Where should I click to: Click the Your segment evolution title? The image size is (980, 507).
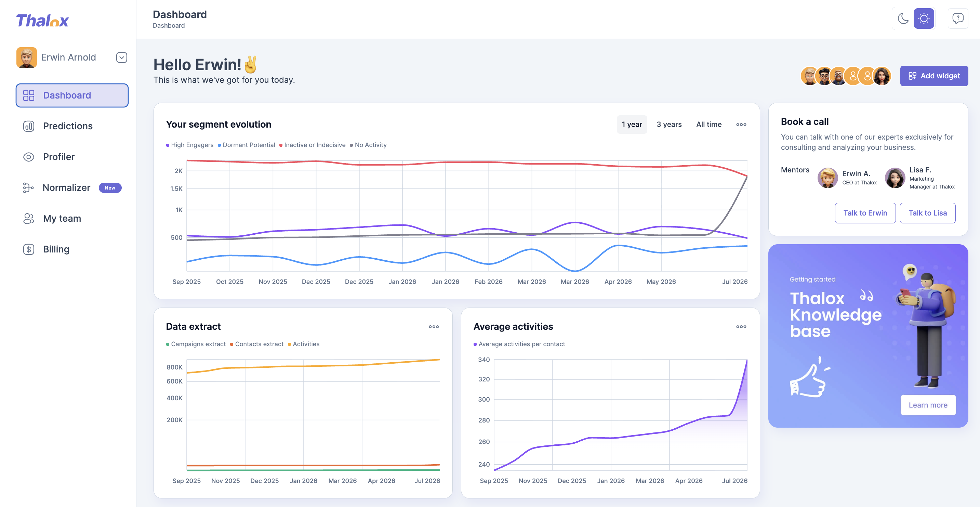point(219,125)
